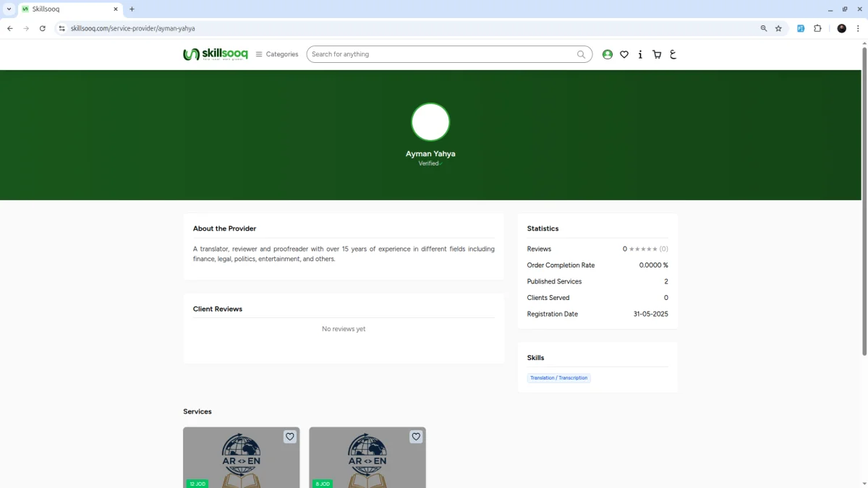
Task: Select the Skillsooq browser tab
Action: tap(69, 9)
